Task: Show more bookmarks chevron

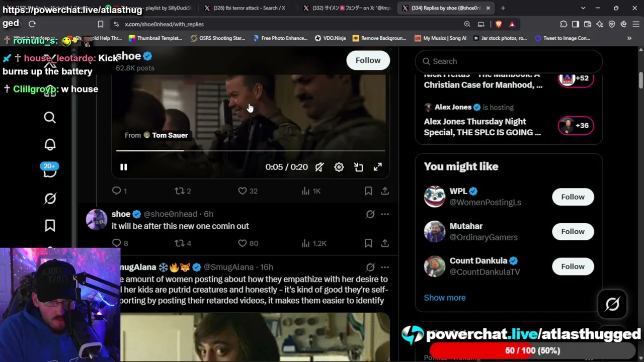Action: (x=629, y=38)
